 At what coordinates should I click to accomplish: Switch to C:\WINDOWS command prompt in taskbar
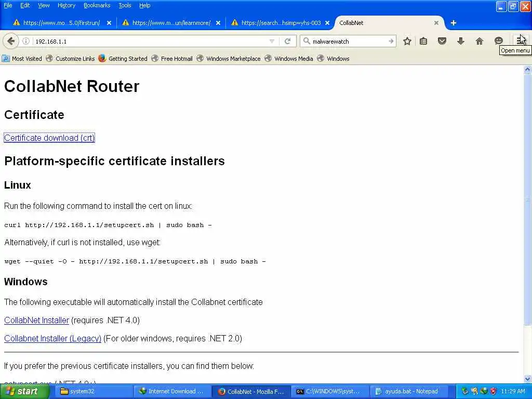click(x=330, y=391)
